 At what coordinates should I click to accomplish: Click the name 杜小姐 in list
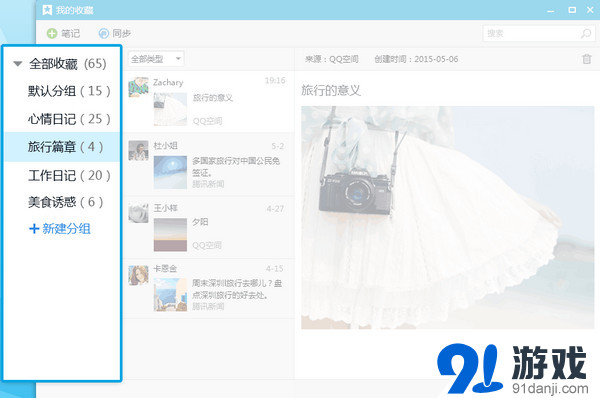165,145
